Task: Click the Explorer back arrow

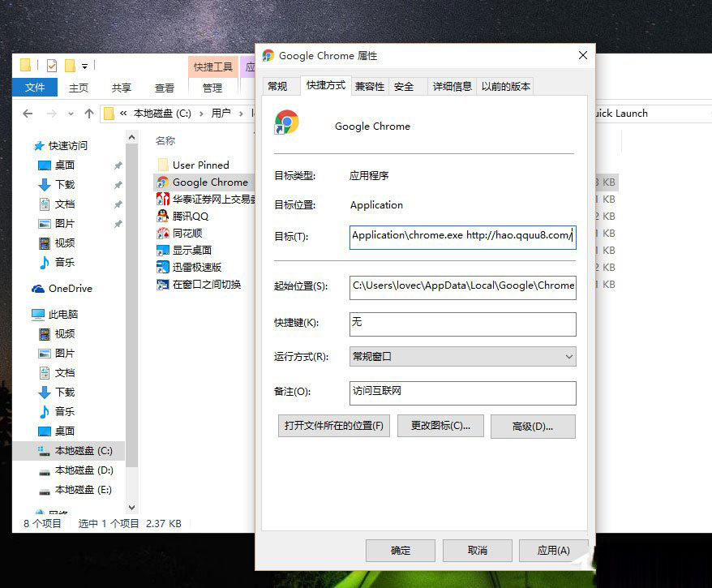Action: tap(28, 114)
